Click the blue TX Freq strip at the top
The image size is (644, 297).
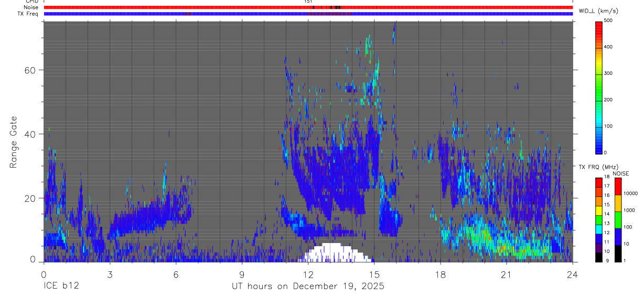click(x=308, y=14)
